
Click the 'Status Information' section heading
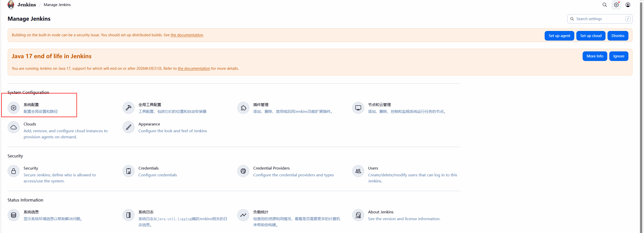pyautogui.click(x=25, y=200)
